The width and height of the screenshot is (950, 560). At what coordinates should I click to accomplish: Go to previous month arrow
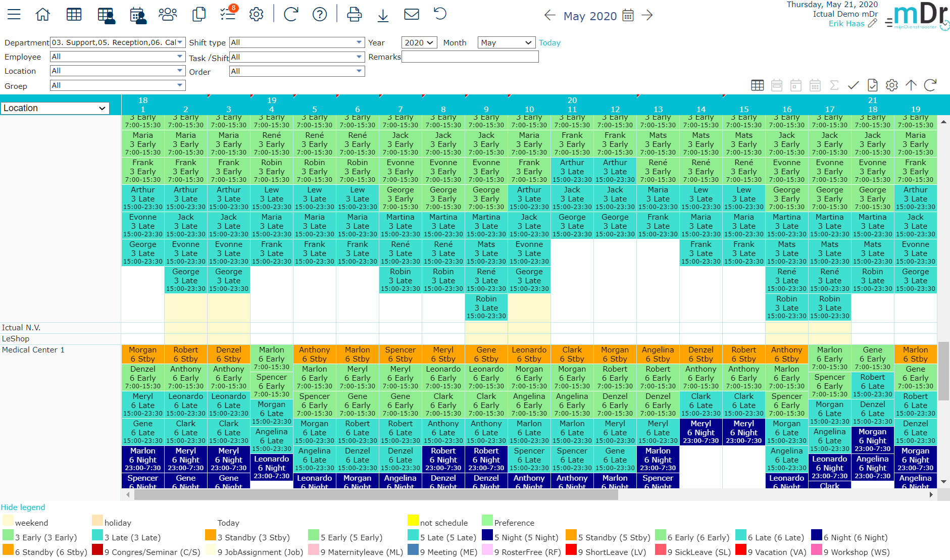click(550, 15)
